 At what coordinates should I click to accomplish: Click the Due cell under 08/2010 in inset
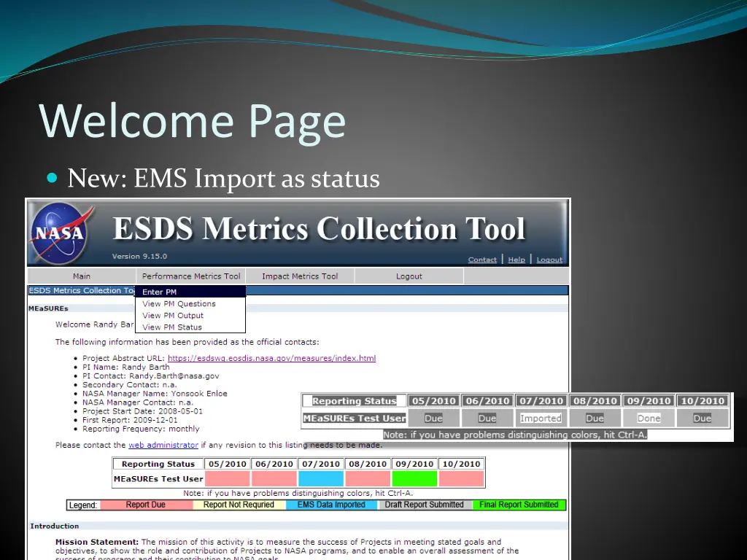595,418
